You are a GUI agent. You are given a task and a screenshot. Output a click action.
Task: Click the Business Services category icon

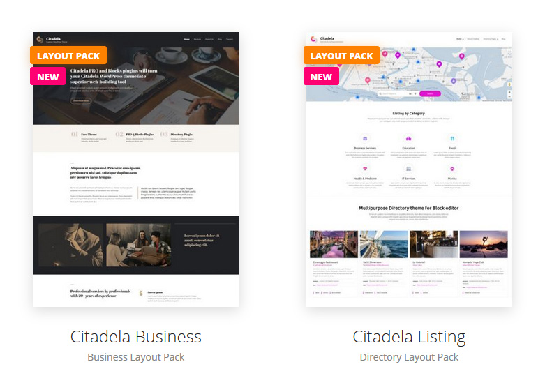(x=365, y=139)
